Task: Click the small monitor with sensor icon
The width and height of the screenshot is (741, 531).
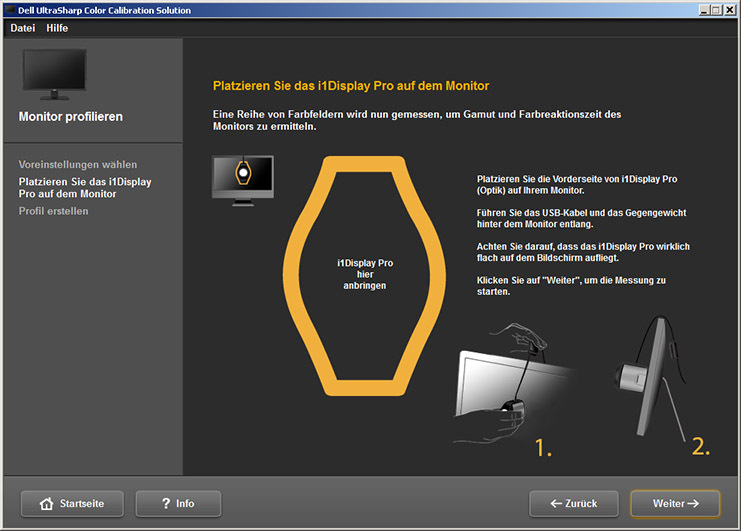Action: [243, 180]
